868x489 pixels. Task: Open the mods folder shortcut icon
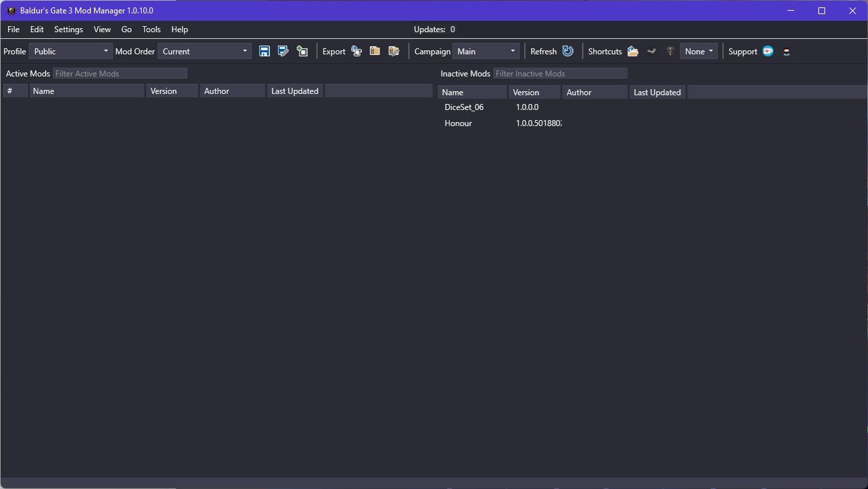[633, 51]
